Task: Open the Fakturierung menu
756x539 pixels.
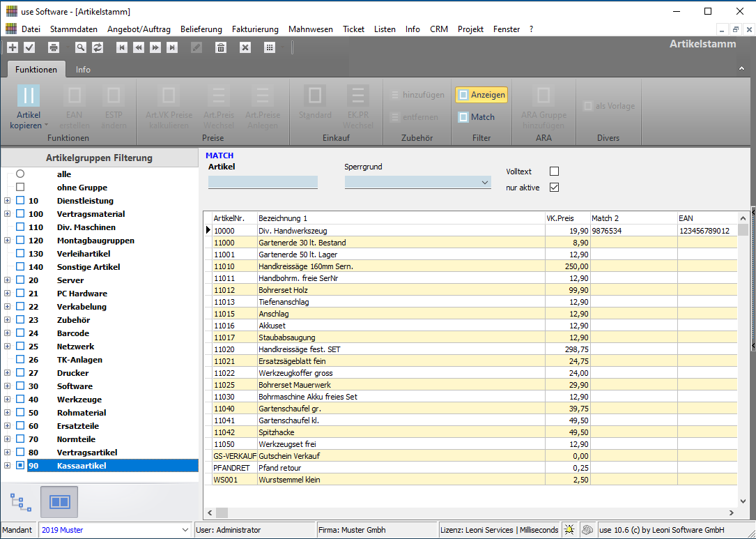Action: (255, 29)
